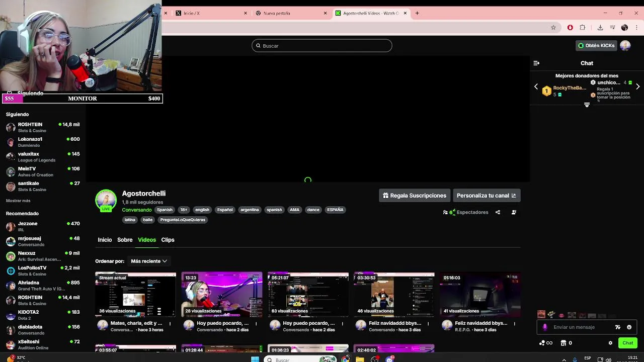Open the 05:21:07 video thumbnail
This screenshot has width=644, height=362.
point(308,295)
